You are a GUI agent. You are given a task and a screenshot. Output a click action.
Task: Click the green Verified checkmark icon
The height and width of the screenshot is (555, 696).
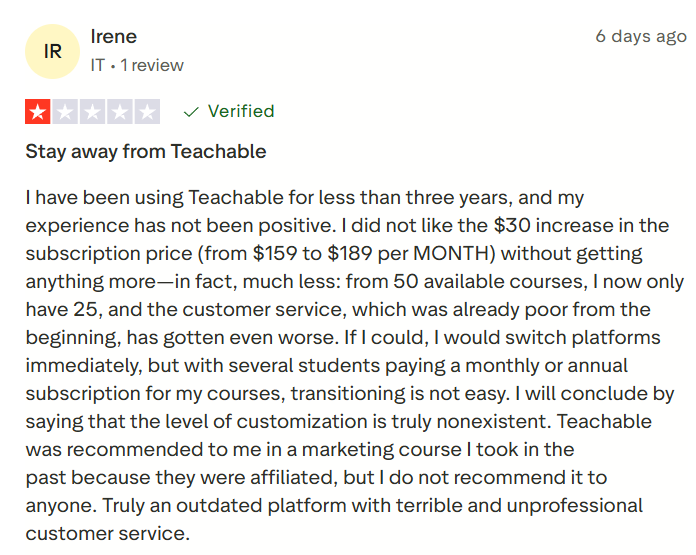pyautogui.click(x=191, y=112)
